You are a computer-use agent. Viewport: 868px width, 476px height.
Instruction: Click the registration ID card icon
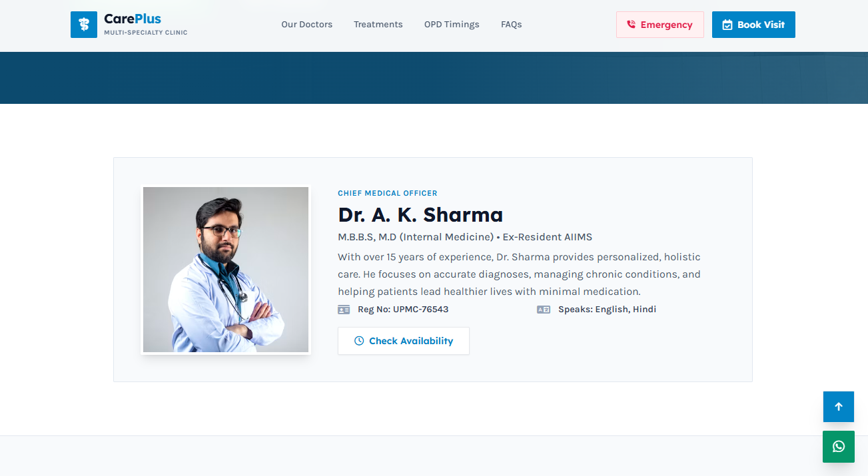pos(344,310)
